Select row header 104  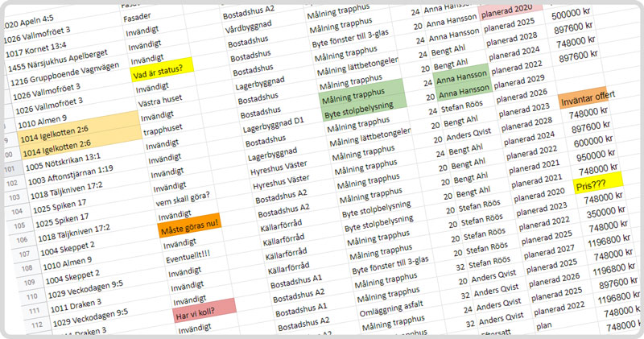[x=17, y=212]
